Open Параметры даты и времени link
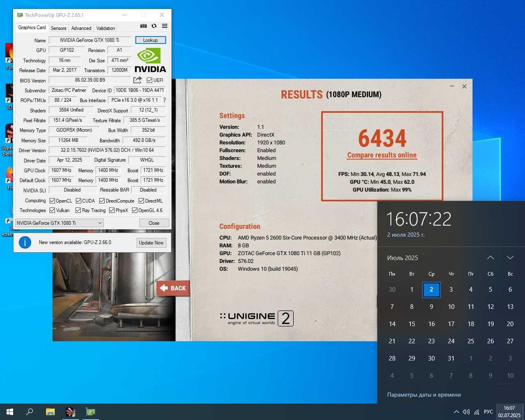525x420 pixels. tap(424, 395)
